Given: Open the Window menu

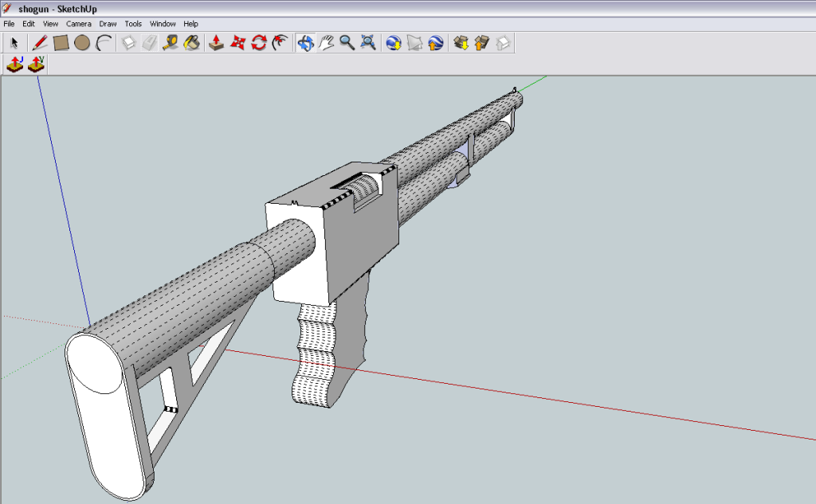Looking at the screenshot, I should click(163, 24).
